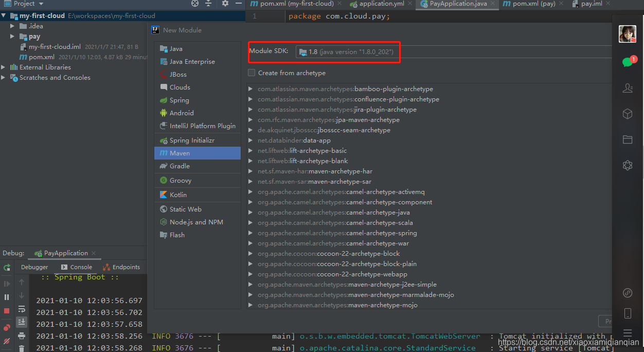
Task: Click the rerun debug icon
Action: click(7, 268)
